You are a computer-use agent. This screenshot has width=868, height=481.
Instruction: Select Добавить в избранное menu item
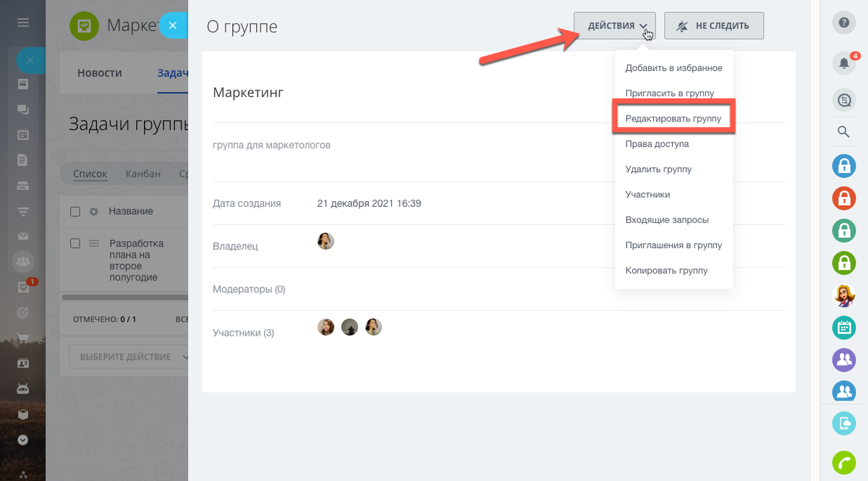pos(673,68)
